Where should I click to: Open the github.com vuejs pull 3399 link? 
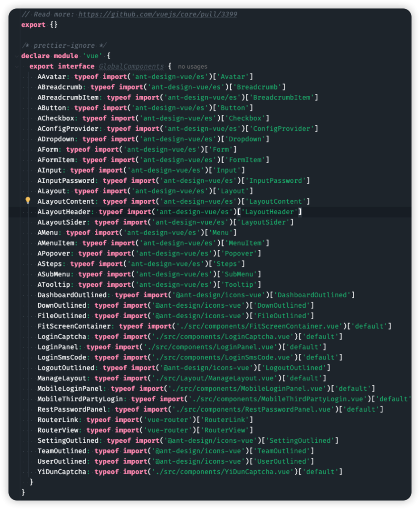point(158,14)
